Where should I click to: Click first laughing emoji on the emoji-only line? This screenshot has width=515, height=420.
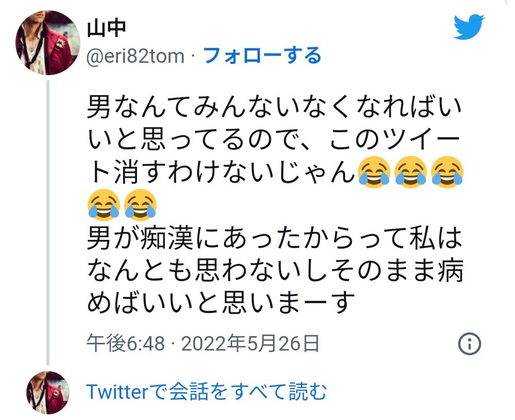[103, 204]
